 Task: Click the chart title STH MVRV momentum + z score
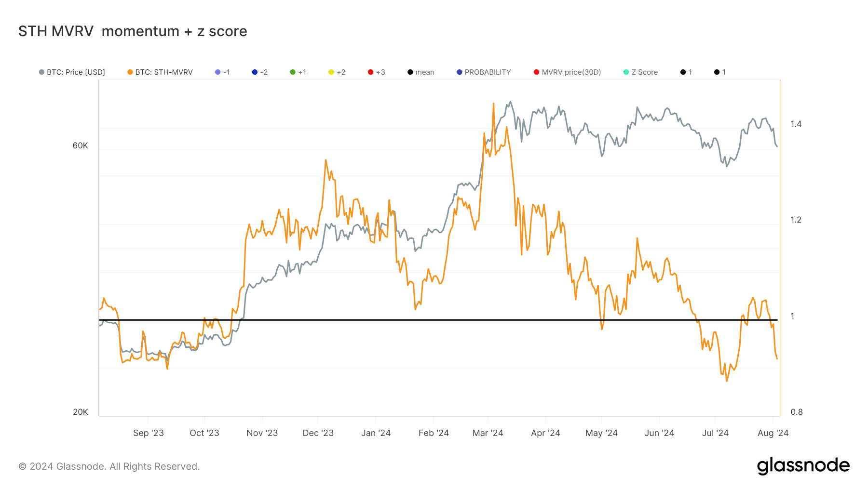click(x=133, y=31)
